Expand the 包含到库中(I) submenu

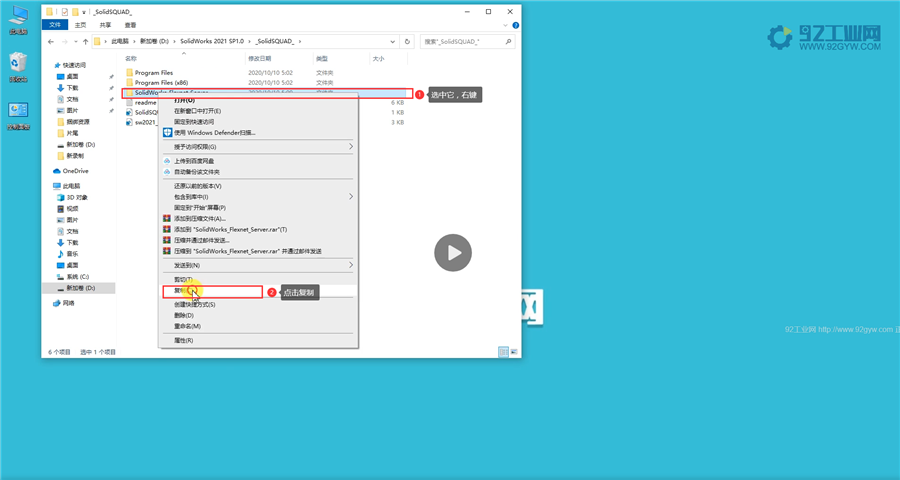351,196
